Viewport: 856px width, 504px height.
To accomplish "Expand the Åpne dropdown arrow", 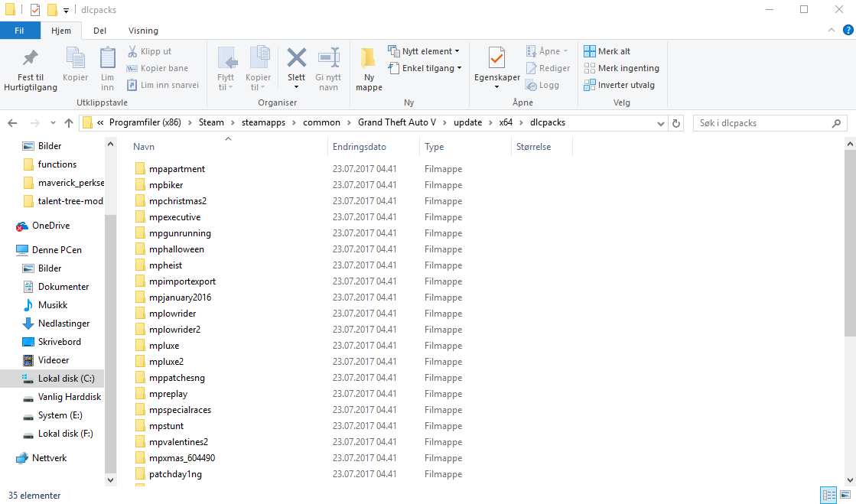I will tap(565, 51).
